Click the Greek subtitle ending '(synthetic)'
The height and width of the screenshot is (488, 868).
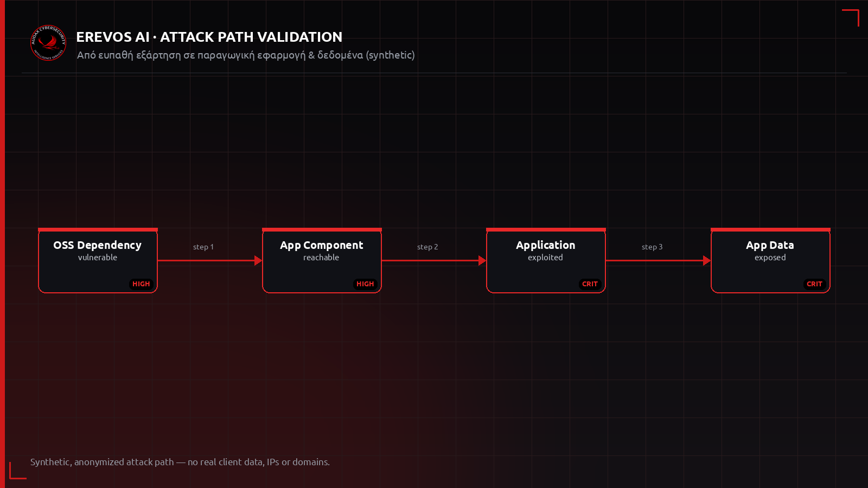click(246, 55)
